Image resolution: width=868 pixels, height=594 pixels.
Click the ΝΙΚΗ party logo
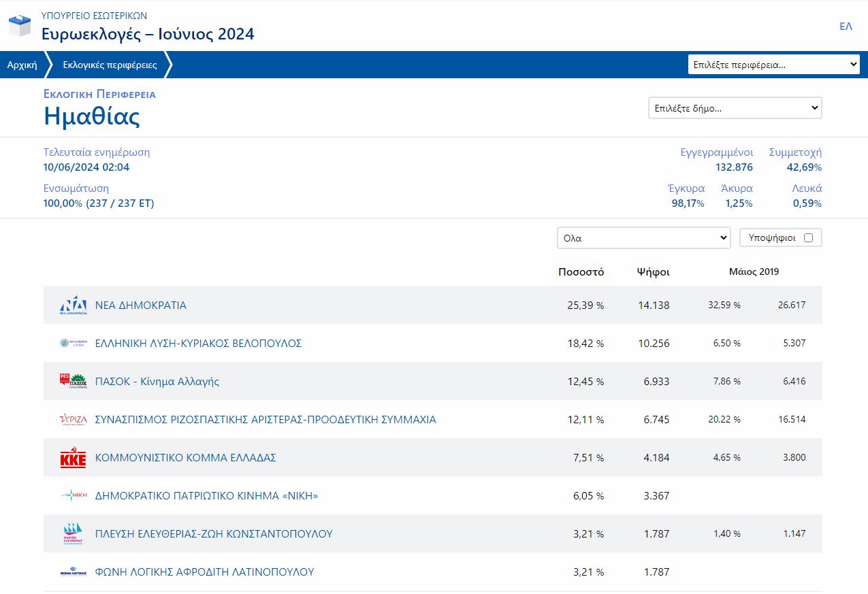click(73, 496)
